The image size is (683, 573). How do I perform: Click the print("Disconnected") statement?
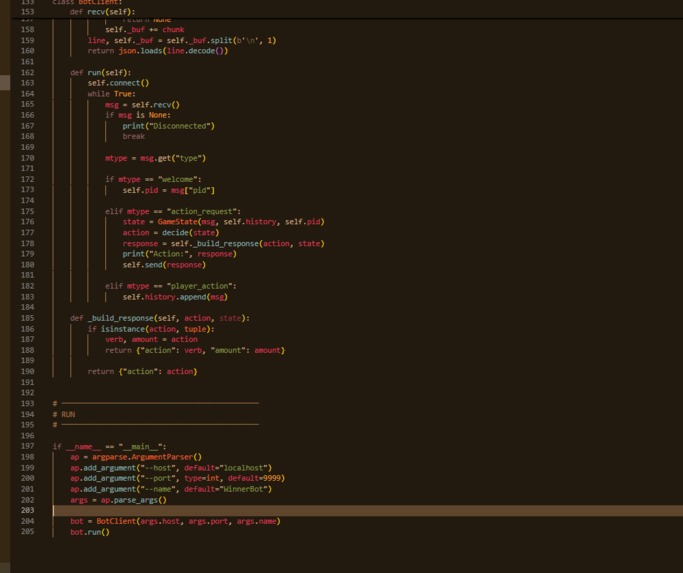point(168,126)
